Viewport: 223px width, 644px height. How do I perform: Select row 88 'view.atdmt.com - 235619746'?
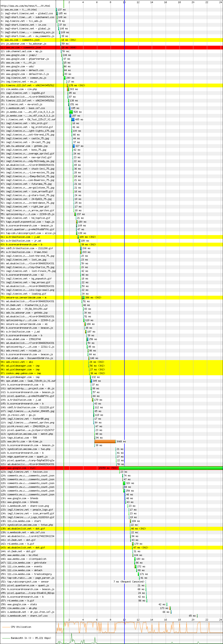(x=111, y=339)
